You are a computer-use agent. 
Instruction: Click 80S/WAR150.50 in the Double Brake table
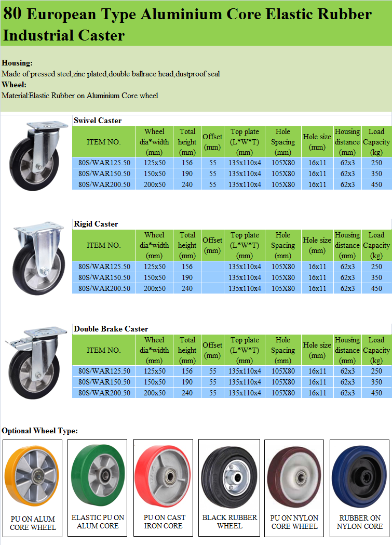click(104, 382)
